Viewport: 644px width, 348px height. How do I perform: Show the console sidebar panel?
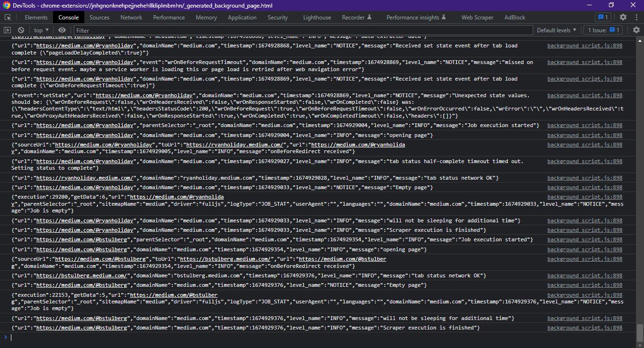tap(7, 30)
